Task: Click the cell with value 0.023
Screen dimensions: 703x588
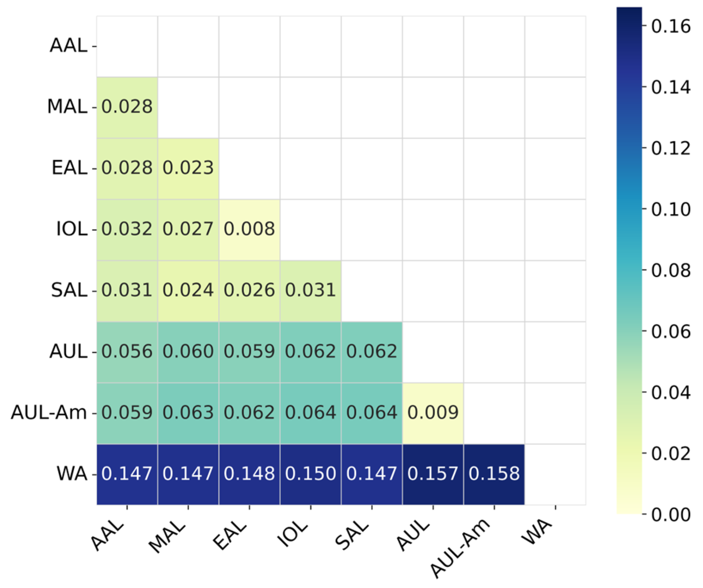Action: (188, 168)
